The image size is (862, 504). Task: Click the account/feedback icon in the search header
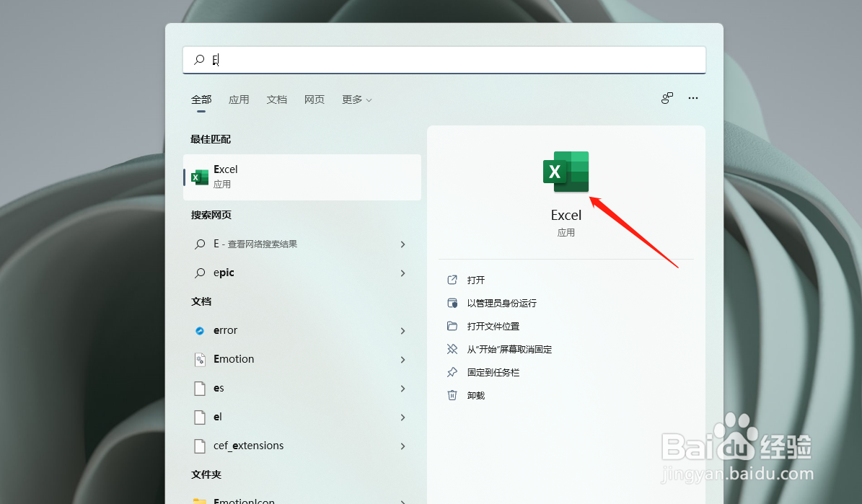click(x=667, y=98)
